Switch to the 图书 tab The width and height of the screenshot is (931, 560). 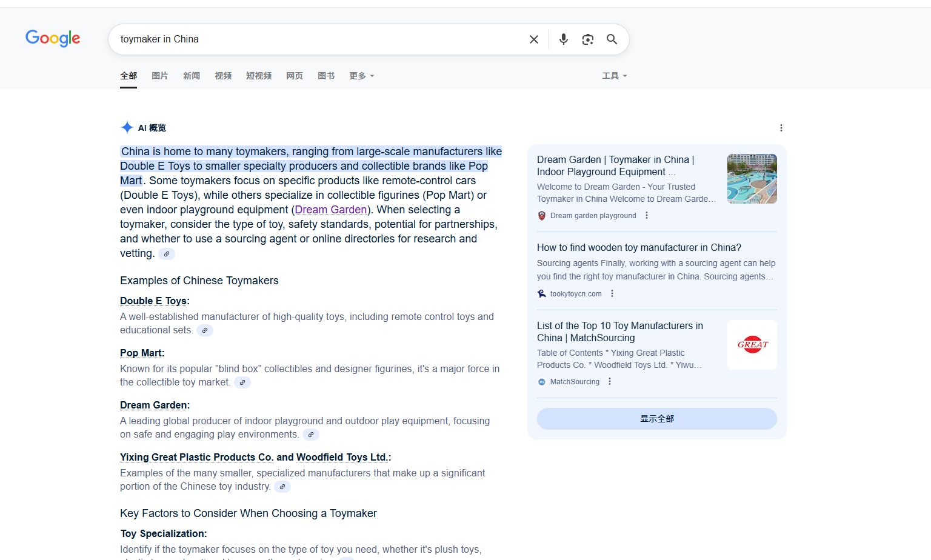click(x=326, y=76)
